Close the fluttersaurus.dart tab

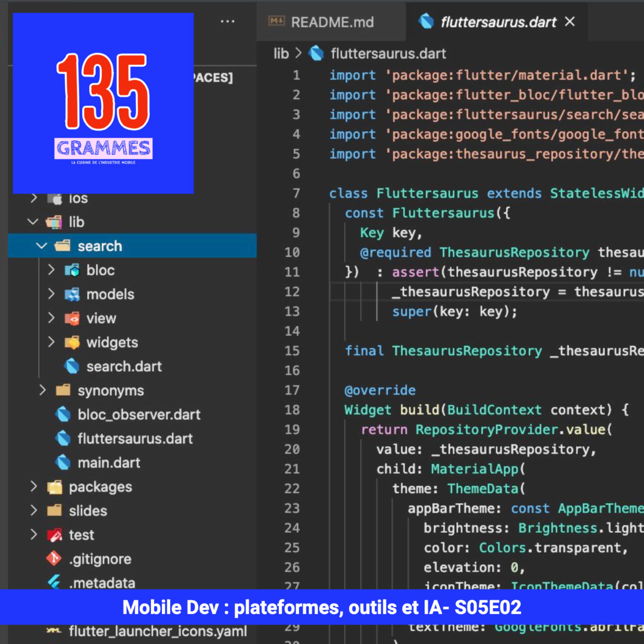[570, 22]
